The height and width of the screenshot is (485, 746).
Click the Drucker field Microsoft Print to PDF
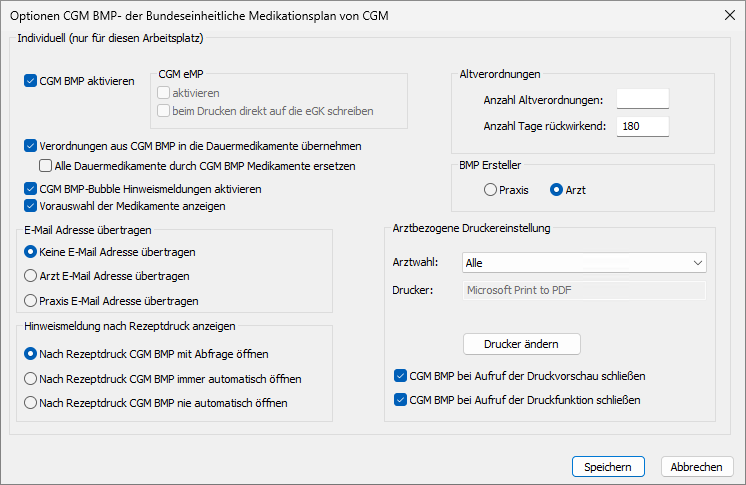click(x=584, y=290)
